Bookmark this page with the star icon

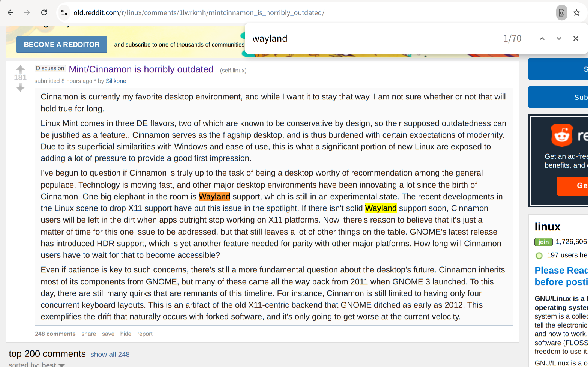(x=577, y=13)
